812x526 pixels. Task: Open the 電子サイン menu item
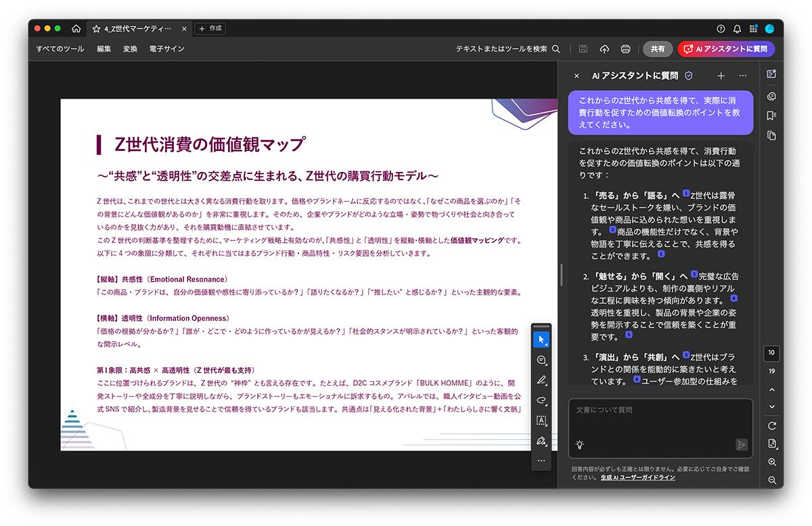(166, 49)
